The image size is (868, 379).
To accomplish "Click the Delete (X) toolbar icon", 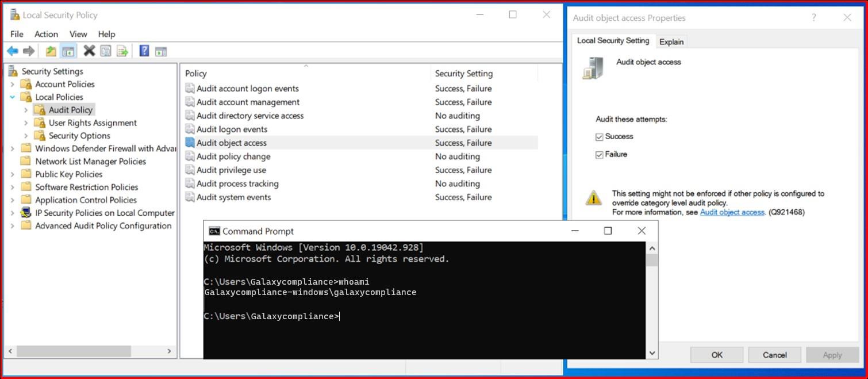I will (90, 51).
